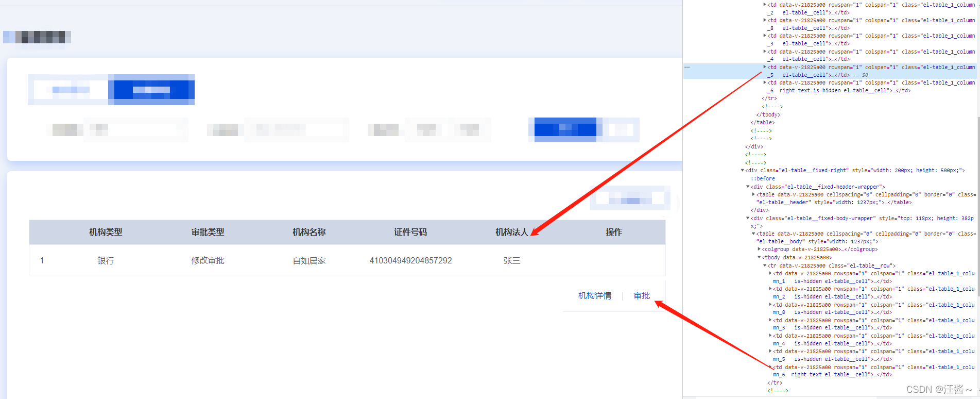Expand the non-hidden column_3 td node
Viewport: 980px width, 399px height.
tap(765, 36)
